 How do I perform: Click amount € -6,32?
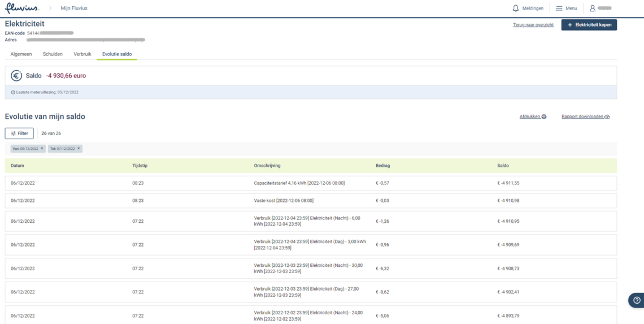[382, 269]
